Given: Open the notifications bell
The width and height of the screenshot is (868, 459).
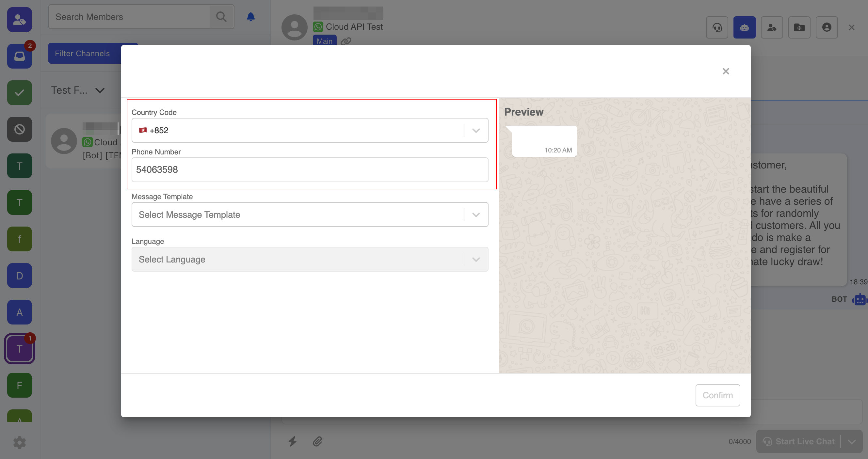Looking at the screenshot, I should (x=250, y=17).
